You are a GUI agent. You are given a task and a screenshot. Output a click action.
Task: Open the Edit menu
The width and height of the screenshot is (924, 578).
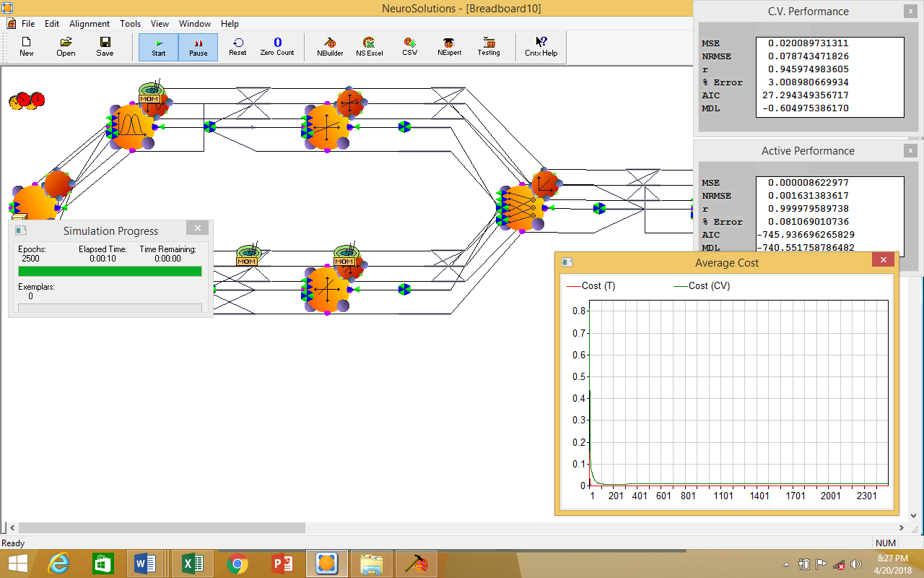[52, 24]
